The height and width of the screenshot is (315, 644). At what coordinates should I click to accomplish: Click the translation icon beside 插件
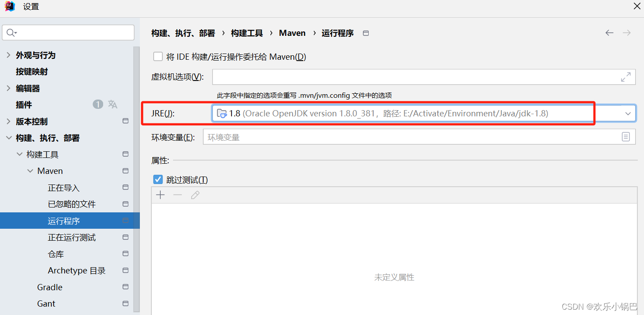point(112,104)
